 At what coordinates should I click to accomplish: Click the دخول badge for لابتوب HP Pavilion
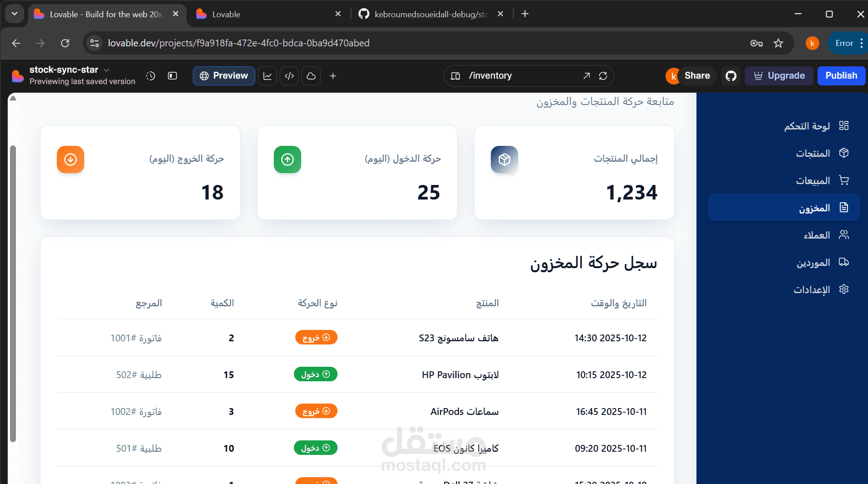coord(316,374)
